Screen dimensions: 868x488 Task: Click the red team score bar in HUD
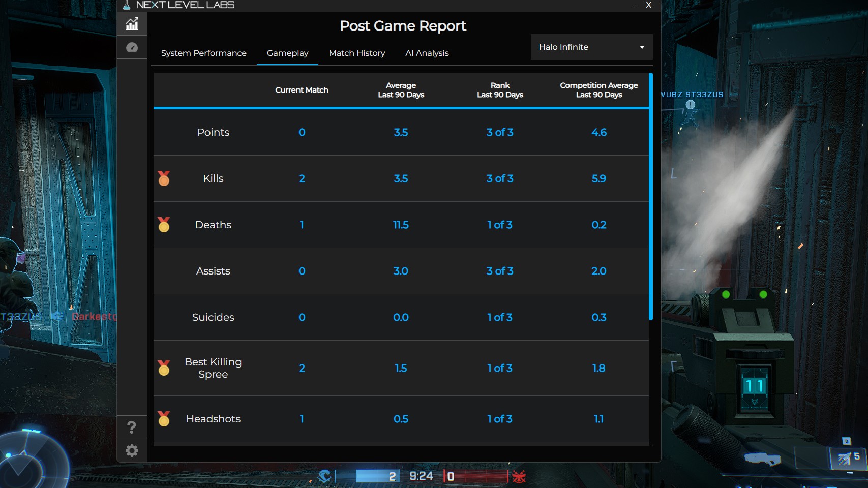(475, 476)
